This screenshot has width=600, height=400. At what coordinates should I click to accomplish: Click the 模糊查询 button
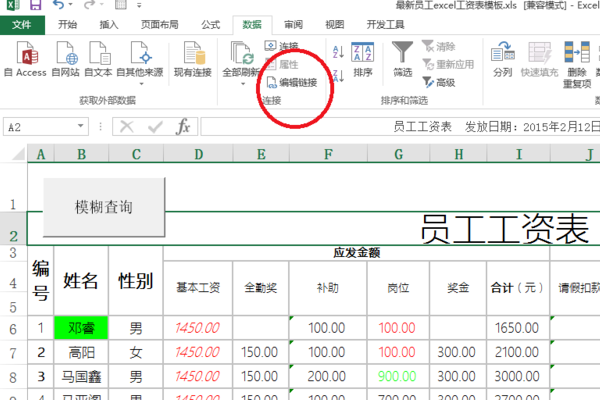(104, 207)
